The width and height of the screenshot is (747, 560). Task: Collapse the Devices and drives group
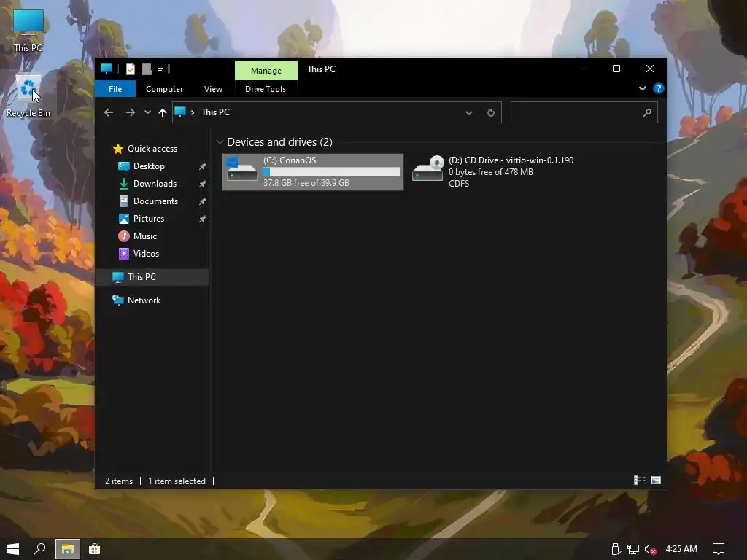click(x=220, y=142)
